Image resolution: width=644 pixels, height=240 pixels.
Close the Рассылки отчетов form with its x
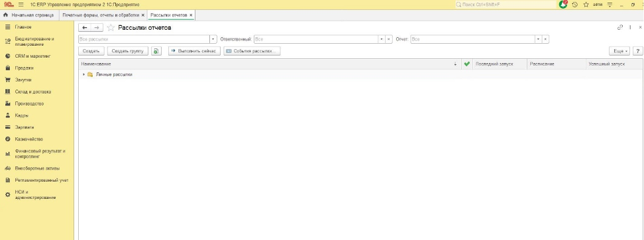[640, 27]
